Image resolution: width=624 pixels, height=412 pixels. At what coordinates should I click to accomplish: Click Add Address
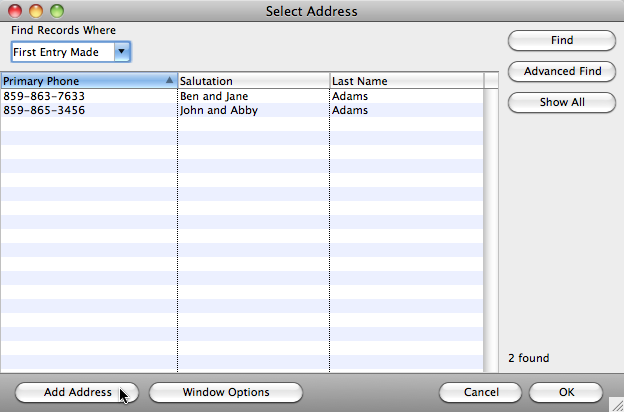pyautogui.click(x=77, y=392)
